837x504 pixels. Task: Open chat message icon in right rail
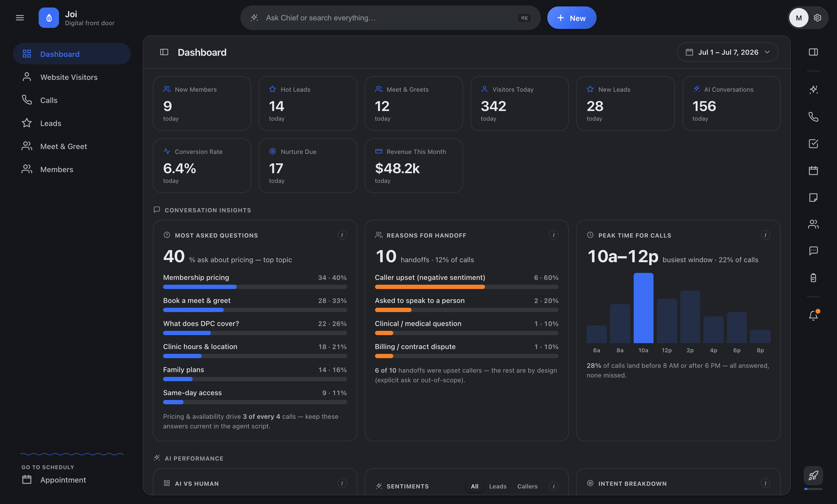point(813,251)
